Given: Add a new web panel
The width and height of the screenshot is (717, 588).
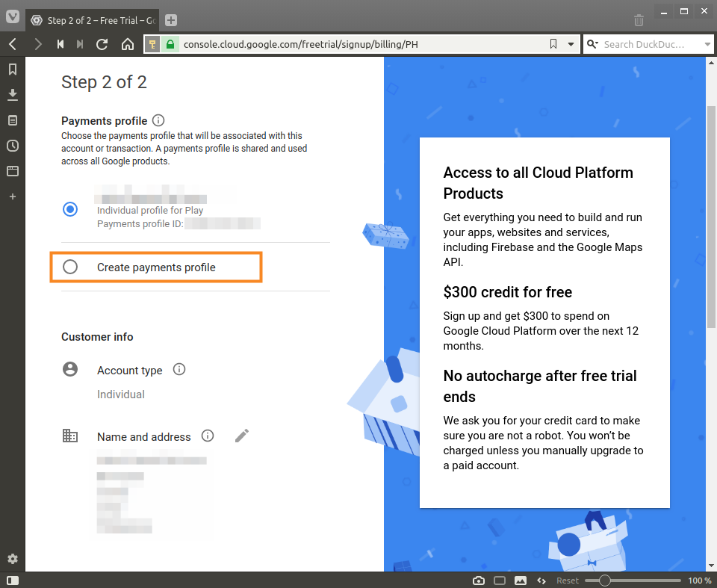Looking at the screenshot, I should [13, 196].
